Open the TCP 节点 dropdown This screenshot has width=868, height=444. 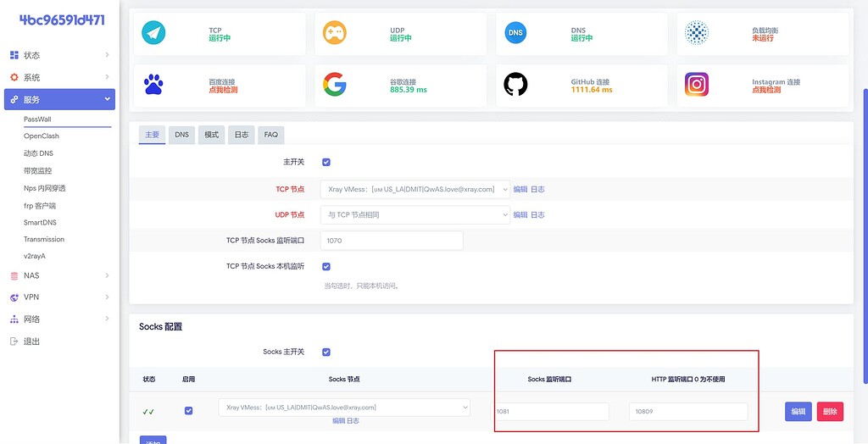415,189
